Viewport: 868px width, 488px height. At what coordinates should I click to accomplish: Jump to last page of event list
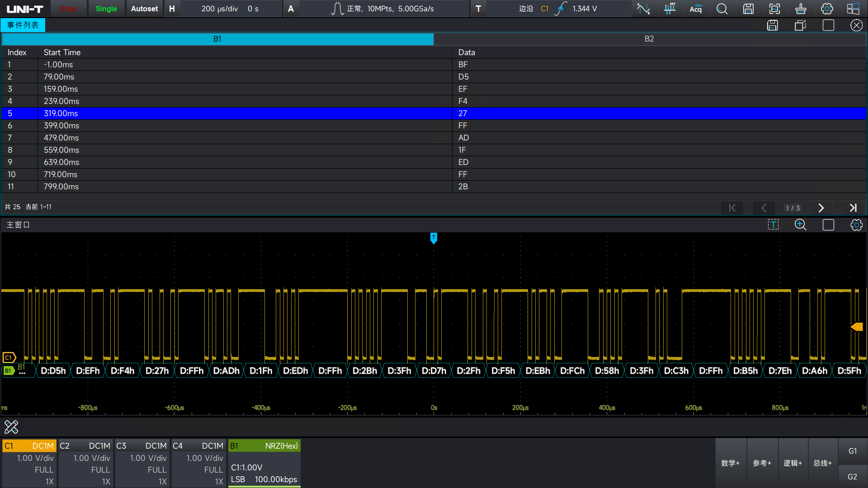pos(853,208)
